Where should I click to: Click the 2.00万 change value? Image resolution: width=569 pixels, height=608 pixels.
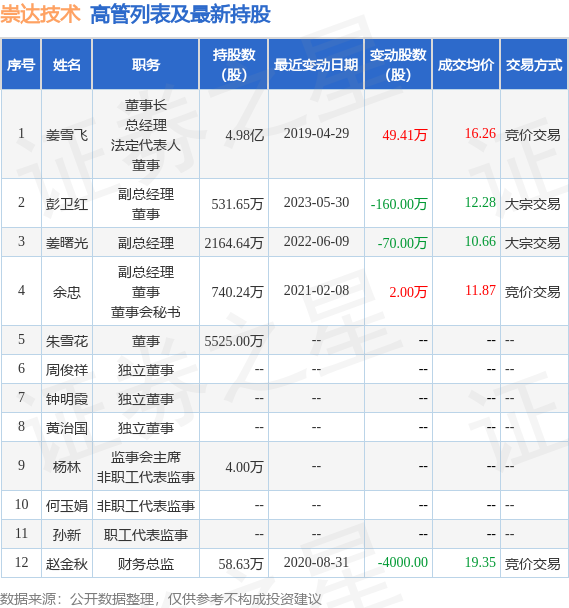[408, 292]
